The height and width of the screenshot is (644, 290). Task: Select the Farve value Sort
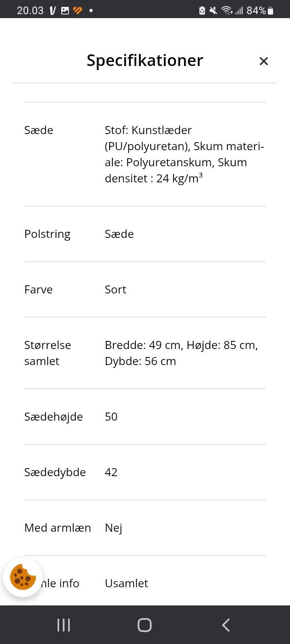pyautogui.click(x=115, y=289)
